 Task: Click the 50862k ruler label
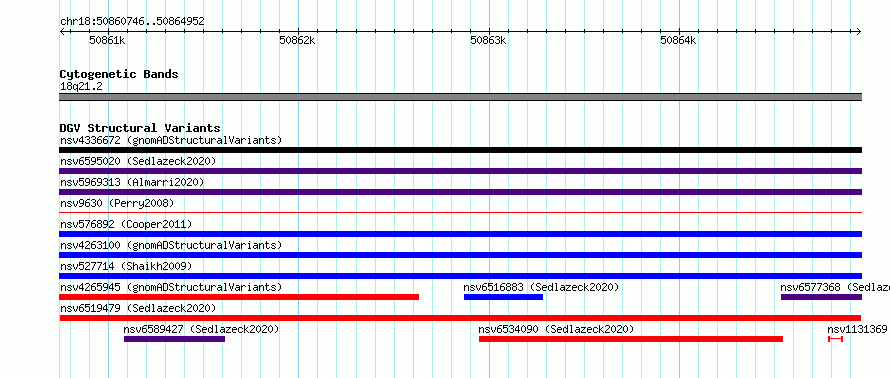tap(297, 40)
